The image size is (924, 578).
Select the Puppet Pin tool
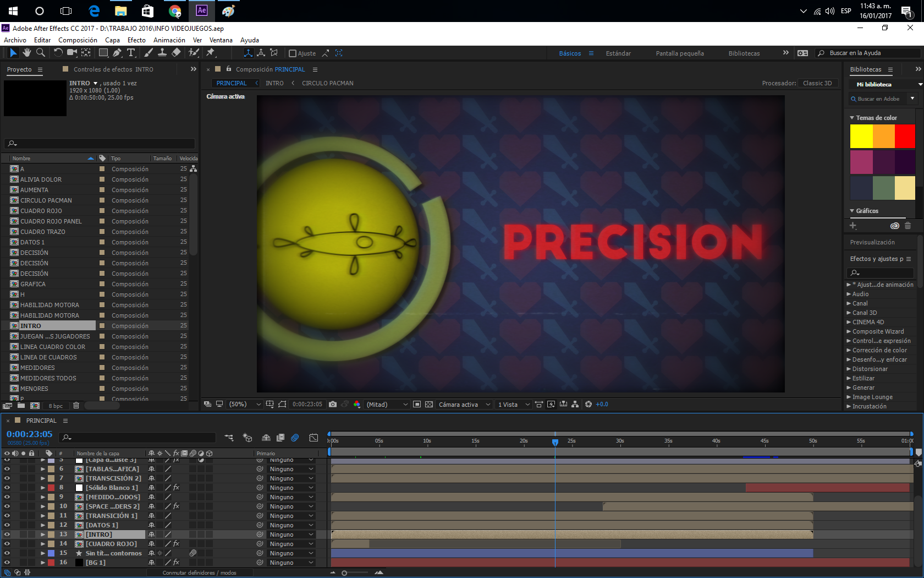point(211,53)
